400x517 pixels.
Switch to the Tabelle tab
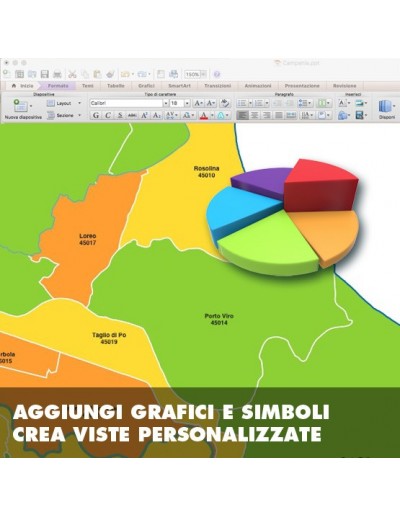click(x=116, y=86)
